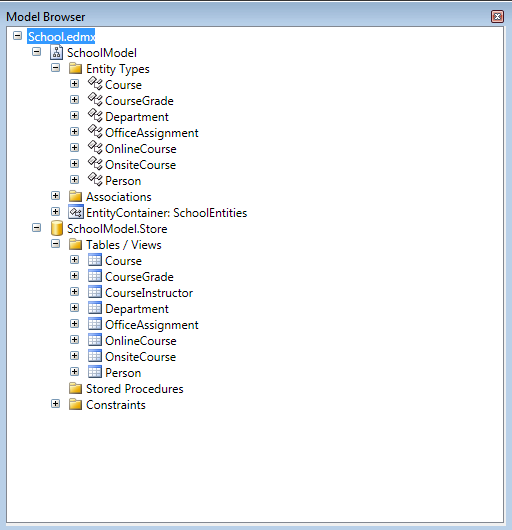This screenshot has height=530, width=512.
Task: Expand the Constraints folder node
Action: tap(55, 404)
